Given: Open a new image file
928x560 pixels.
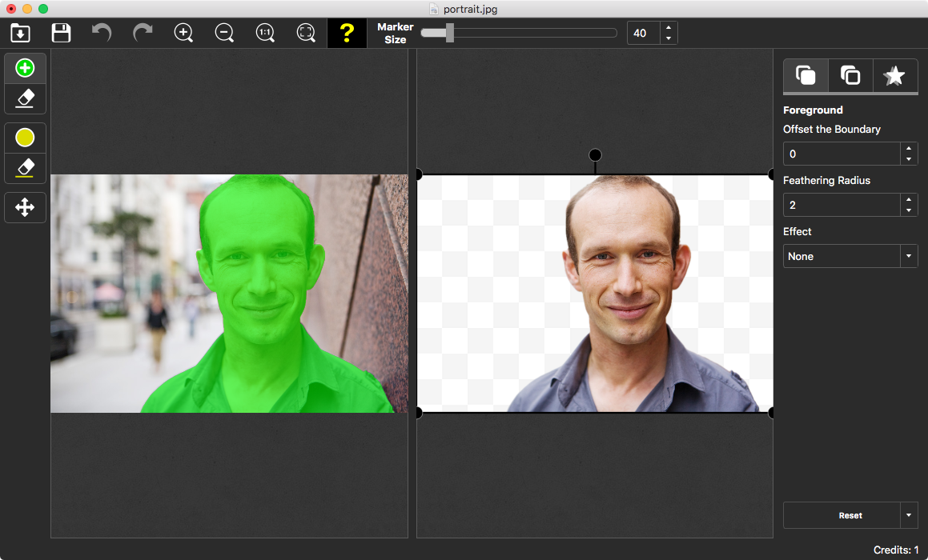Looking at the screenshot, I should pyautogui.click(x=19, y=33).
